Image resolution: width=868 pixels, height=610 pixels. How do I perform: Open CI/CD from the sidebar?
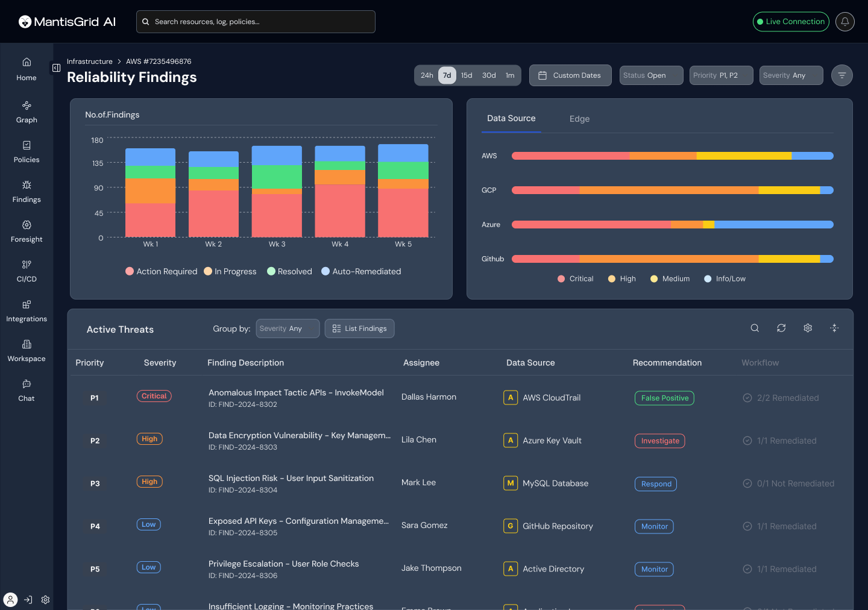pos(27,271)
